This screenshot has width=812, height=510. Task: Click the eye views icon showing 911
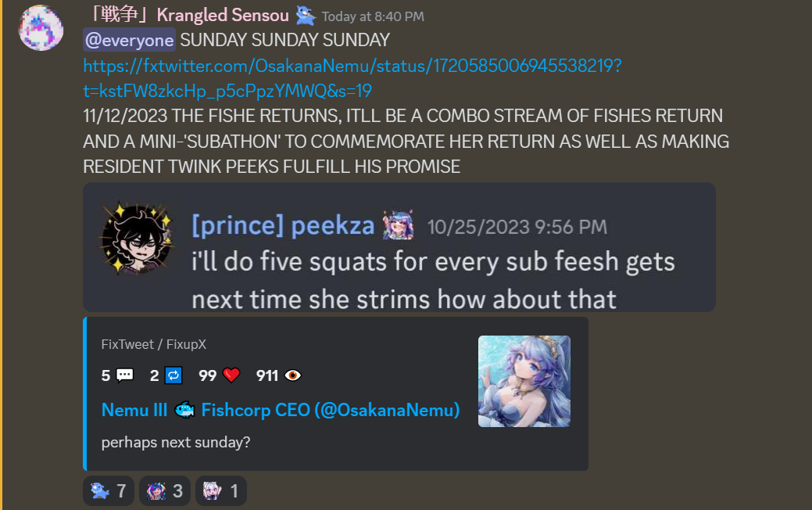tap(292, 375)
